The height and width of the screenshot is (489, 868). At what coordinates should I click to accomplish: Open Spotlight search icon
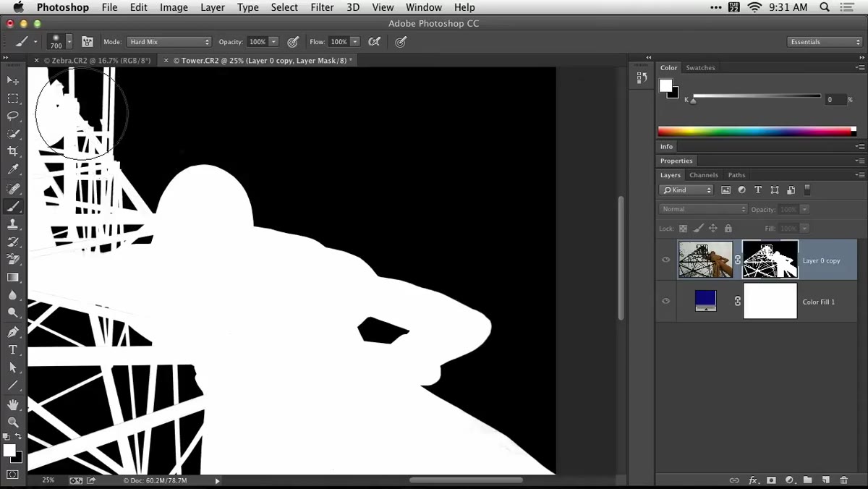pos(825,7)
